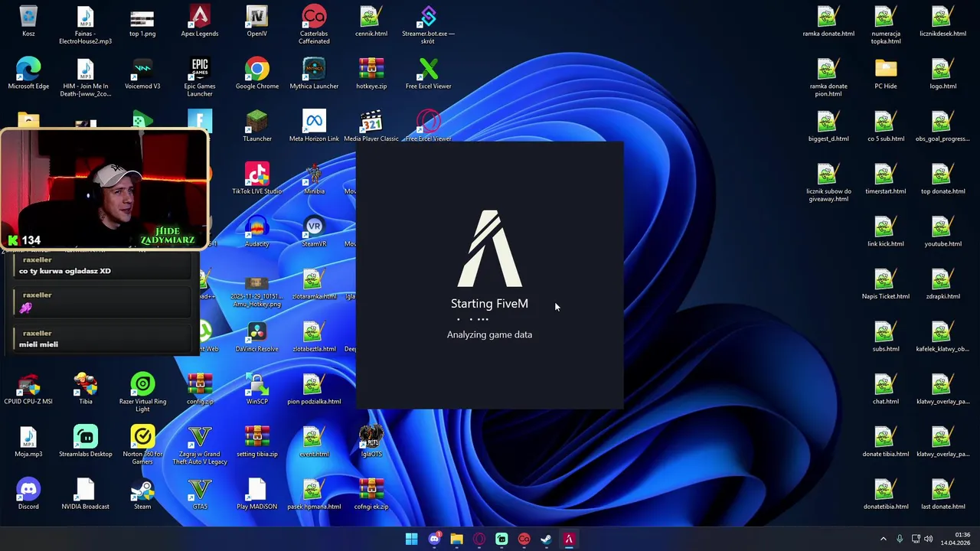Open last donate.html file

943,494
